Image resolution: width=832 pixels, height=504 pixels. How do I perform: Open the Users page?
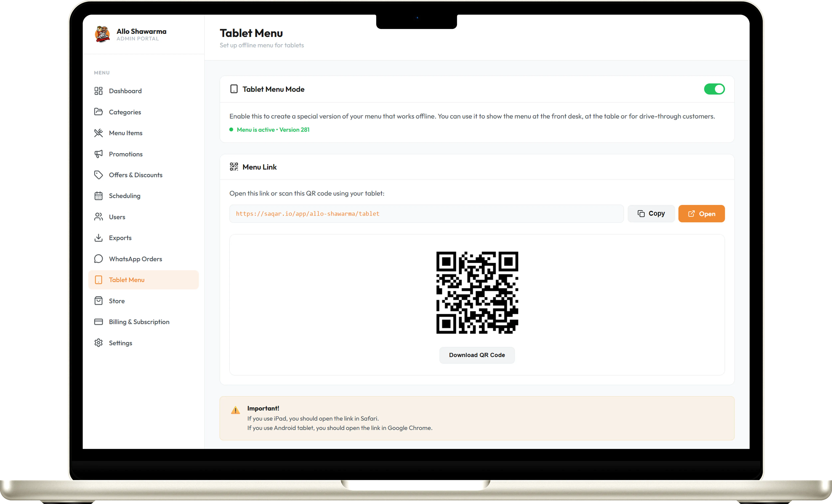143,217
